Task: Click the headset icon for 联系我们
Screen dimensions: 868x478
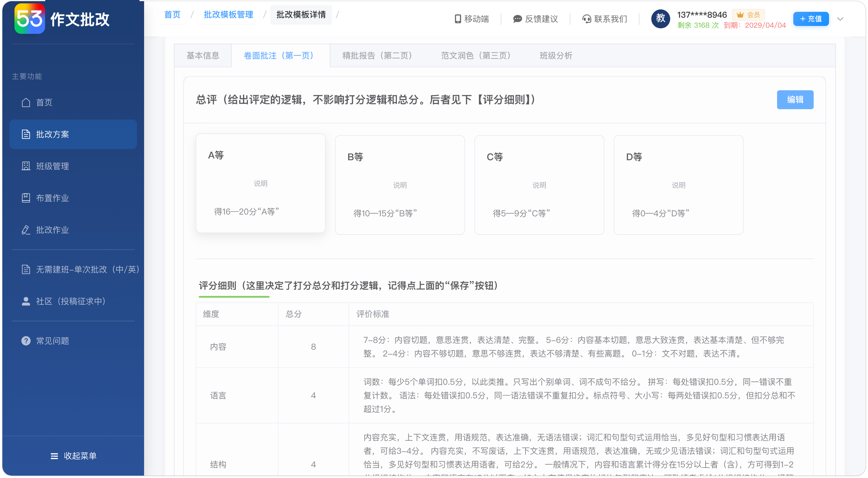Action: pos(587,19)
